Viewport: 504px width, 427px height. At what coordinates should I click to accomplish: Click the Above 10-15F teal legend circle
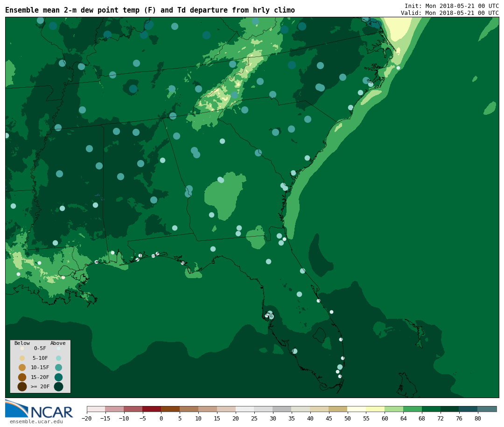58,368
